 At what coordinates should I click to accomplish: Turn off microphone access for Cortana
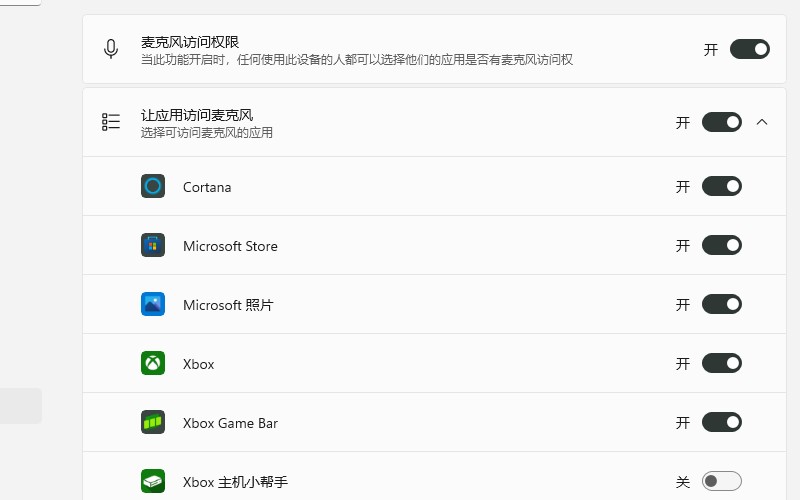[x=721, y=186]
